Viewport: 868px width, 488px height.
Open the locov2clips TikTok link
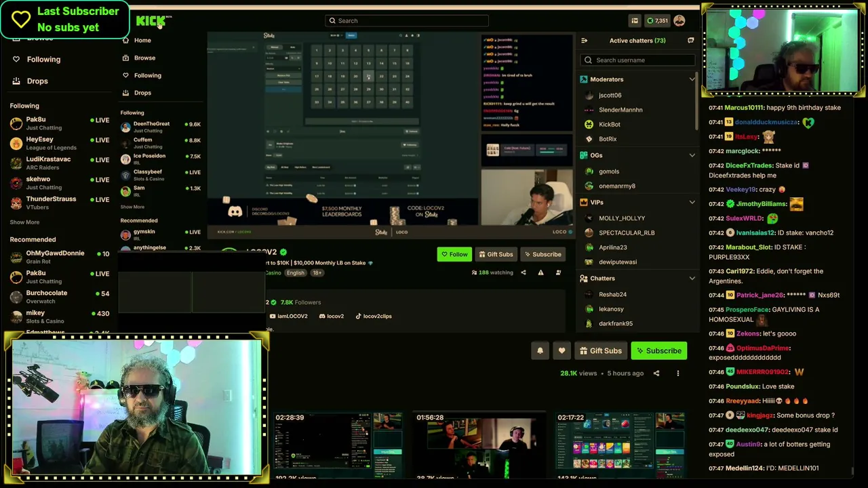pos(373,316)
